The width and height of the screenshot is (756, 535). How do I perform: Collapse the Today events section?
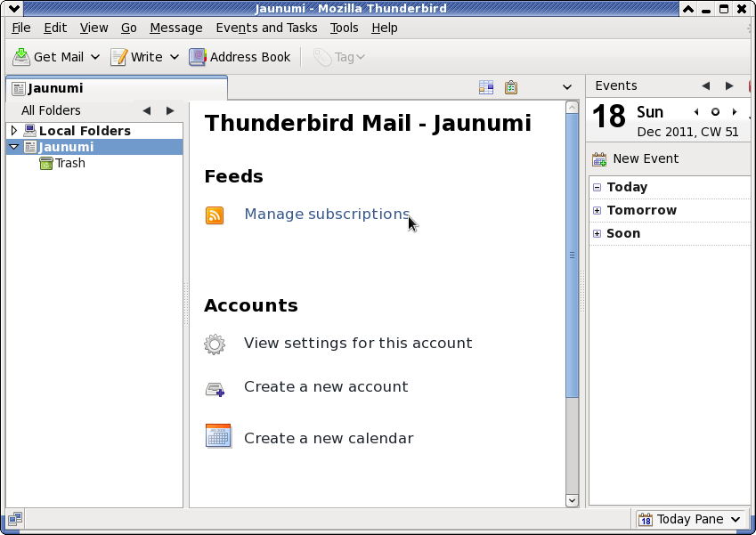597,187
